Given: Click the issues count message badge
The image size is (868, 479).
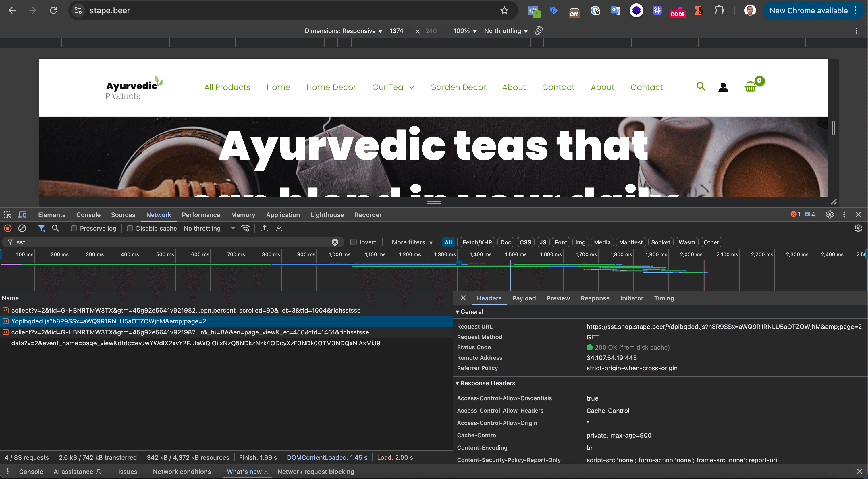Looking at the screenshot, I should click(809, 214).
